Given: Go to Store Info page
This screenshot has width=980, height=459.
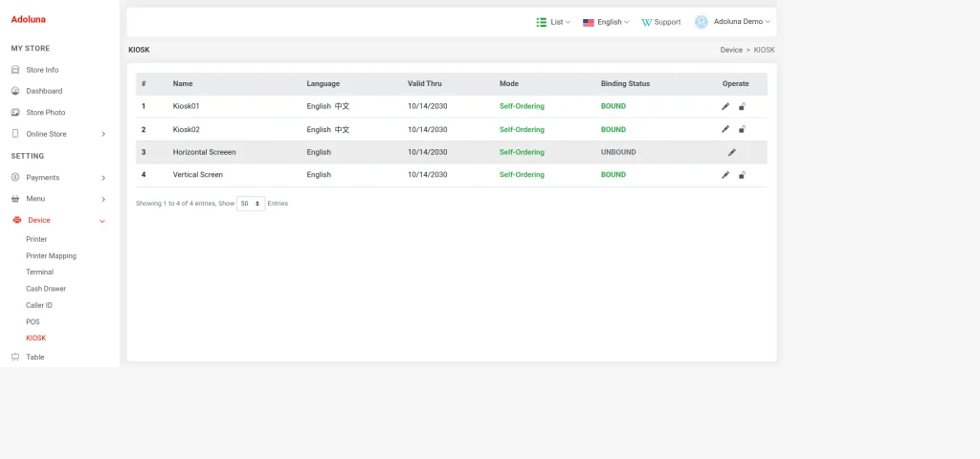Looking at the screenshot, I should pyautogui.click(x=42, y=70).
